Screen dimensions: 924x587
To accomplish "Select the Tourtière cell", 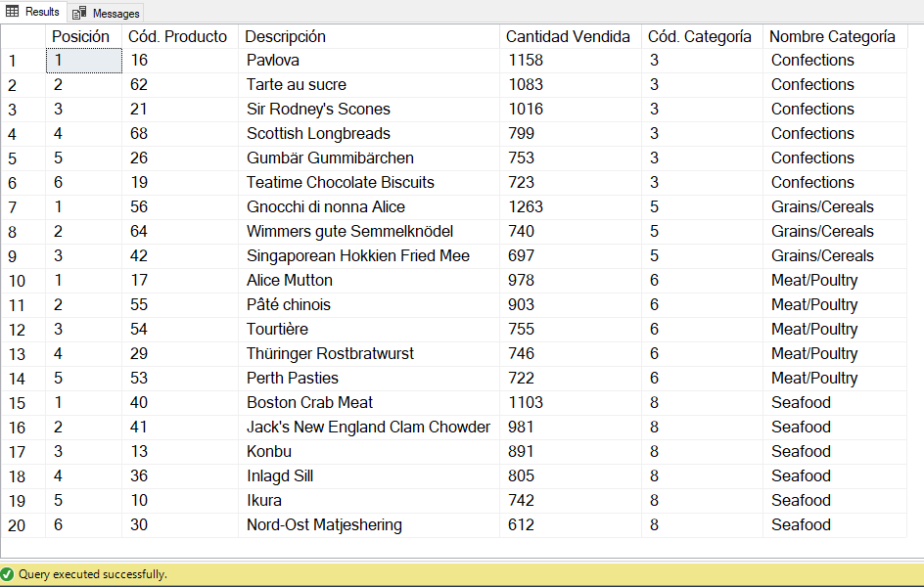I will [x=369, y=329].
